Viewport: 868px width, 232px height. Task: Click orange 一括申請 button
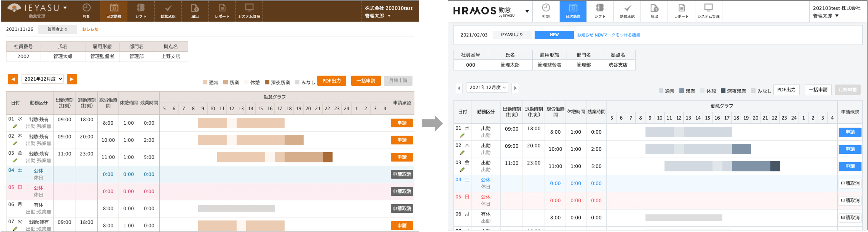[366, 81]
